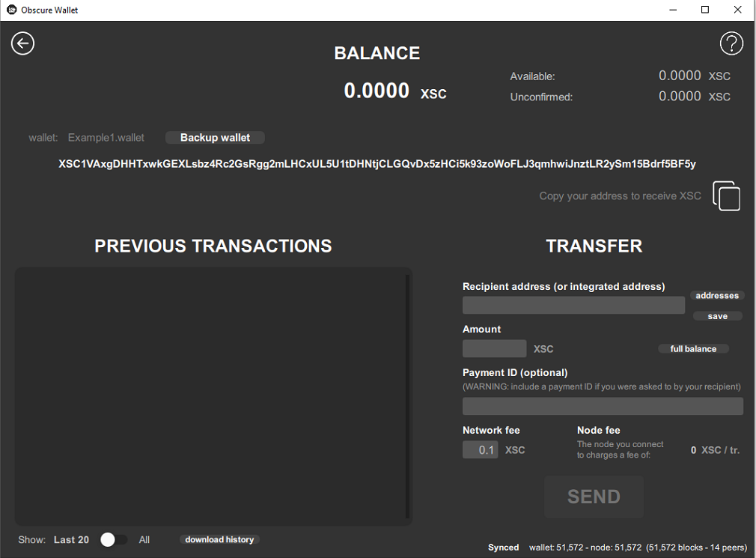The width and height of the screenshot is (756, 558).
Task: Toggle the Last 20 / All switch
Action: click(x=114, y=539)
